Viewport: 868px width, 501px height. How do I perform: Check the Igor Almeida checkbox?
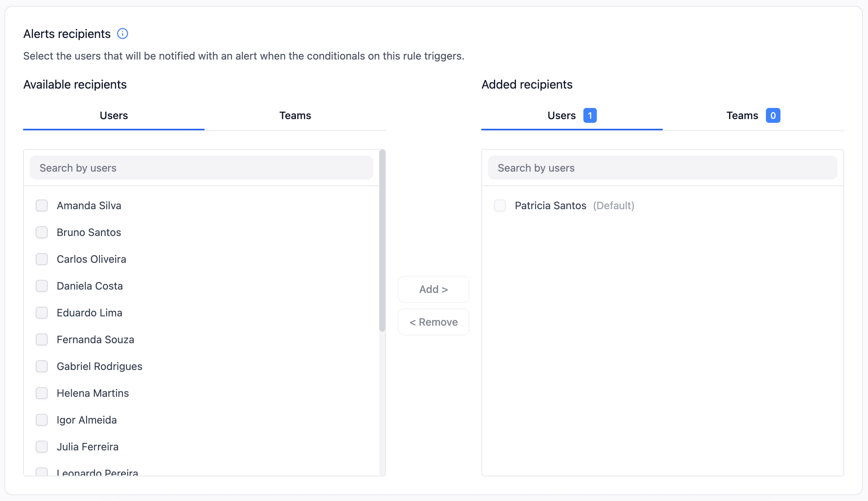point(42,420)
